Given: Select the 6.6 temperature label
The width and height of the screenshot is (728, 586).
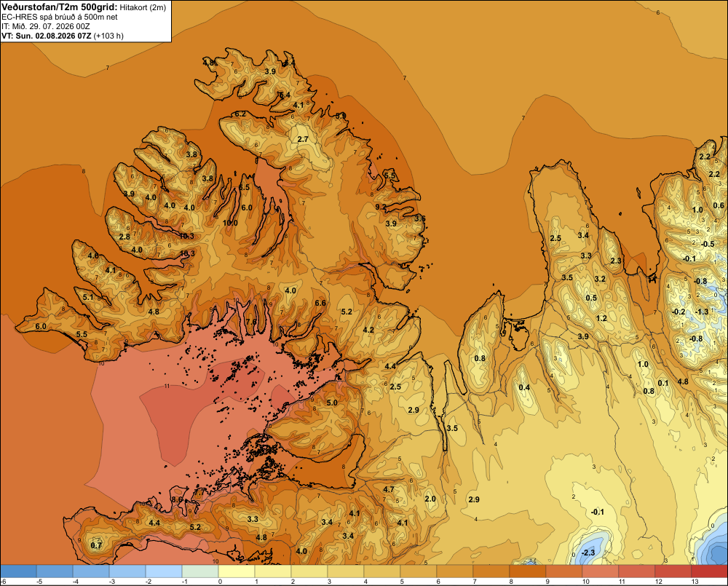Looking at the screenshot, I should (x=320, y=304).
